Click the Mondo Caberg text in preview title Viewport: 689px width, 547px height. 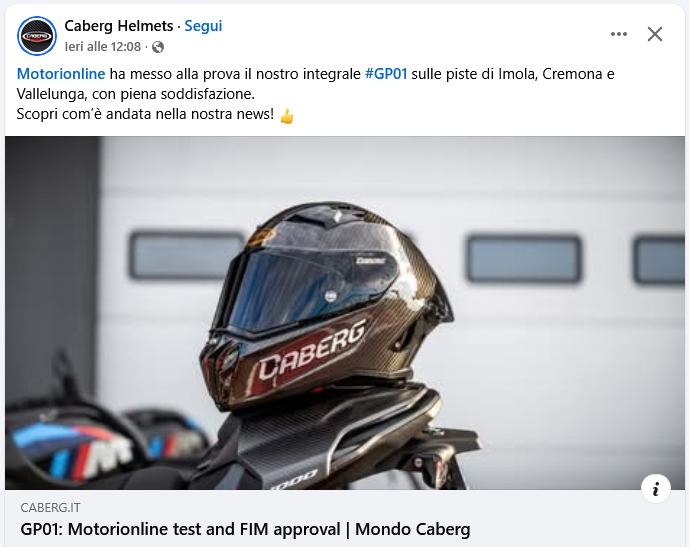pyautogui.click(x=413, y=529)
